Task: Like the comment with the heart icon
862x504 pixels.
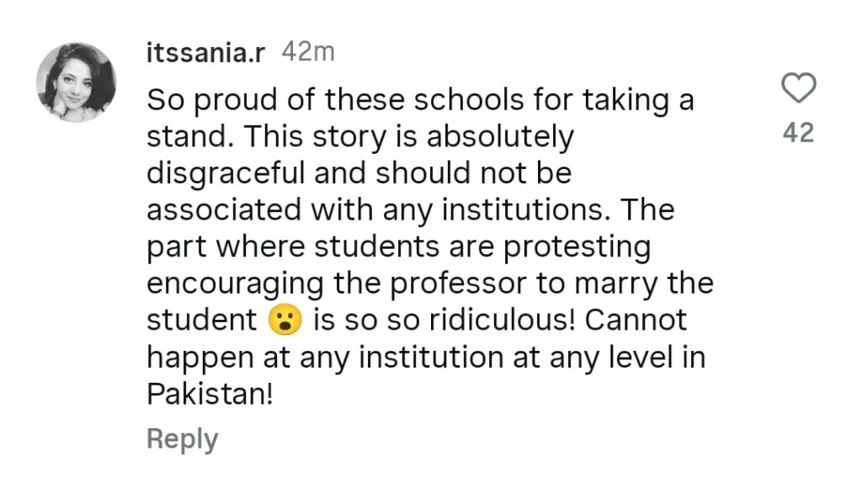Action: (x=798, y=88)
